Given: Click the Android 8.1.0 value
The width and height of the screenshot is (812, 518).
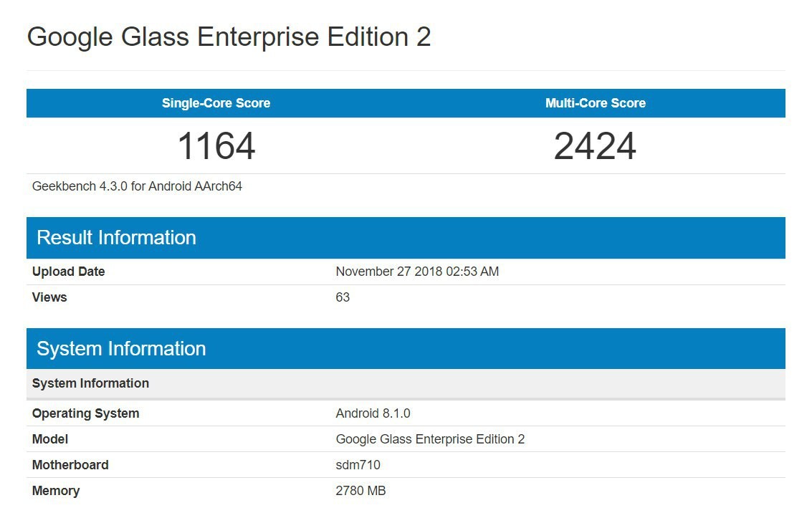Looking at the screenshot, I should (x=373, y=413).
